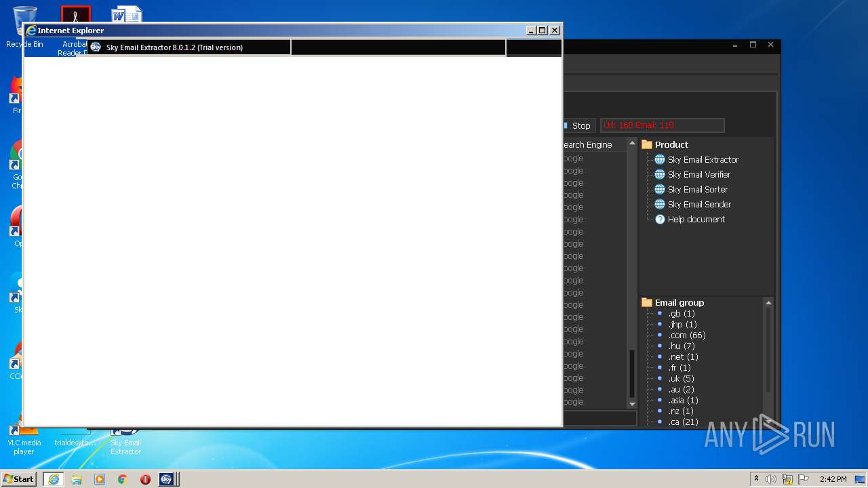The width and height of the screenshot is (868, 488).
Task: Select the .hu (7) email group
Action: point(681,346)
